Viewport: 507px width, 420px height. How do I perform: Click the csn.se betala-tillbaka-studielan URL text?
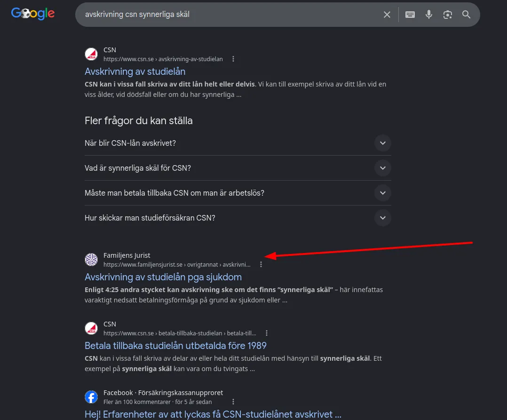180,333
